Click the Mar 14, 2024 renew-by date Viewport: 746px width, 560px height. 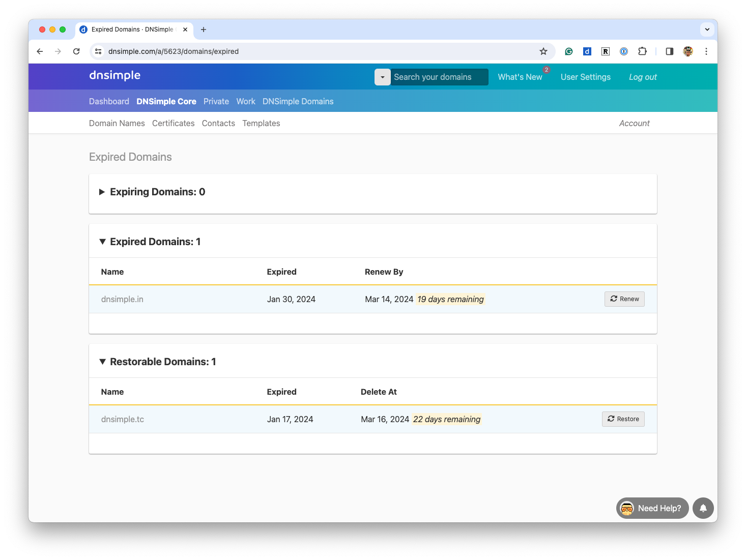(x=389, y=299)
